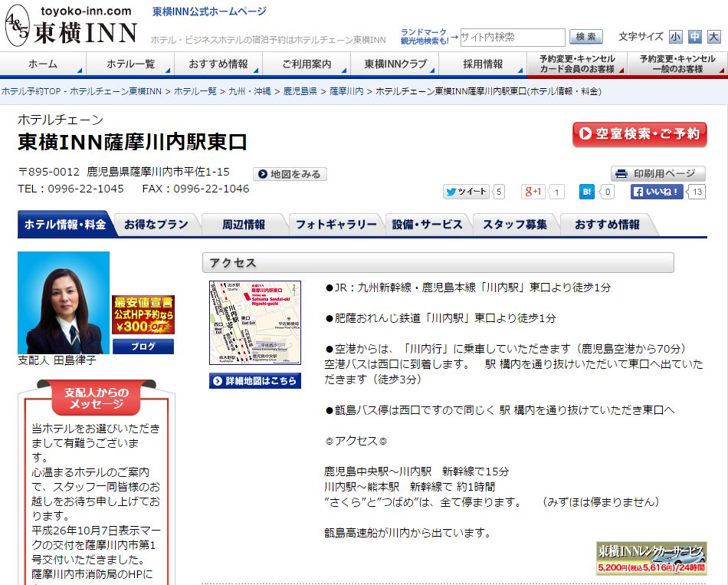Click the Google +1 count 1
The width and height of the screenshot is (728, 585).
pyautogui.click(x=556, y=192)
